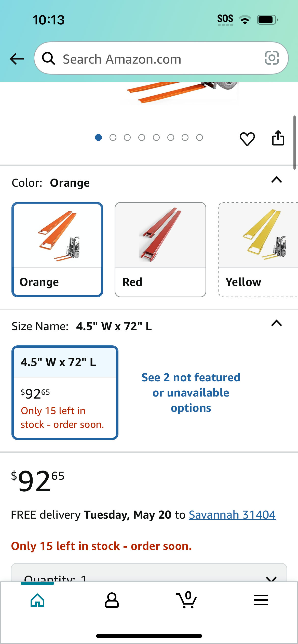Add the item to wishlist with the heart icon

pyautogui.click(x=247, y=139)
